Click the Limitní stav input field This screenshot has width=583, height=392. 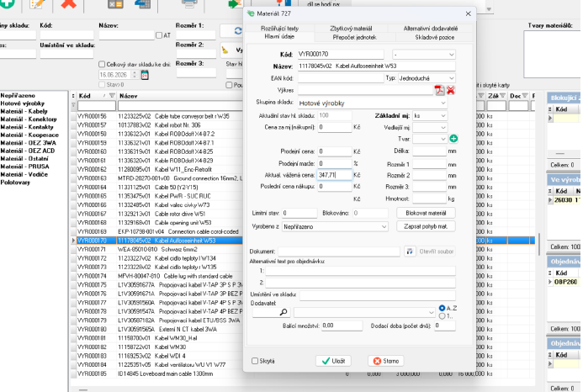[x=299, y=213]
